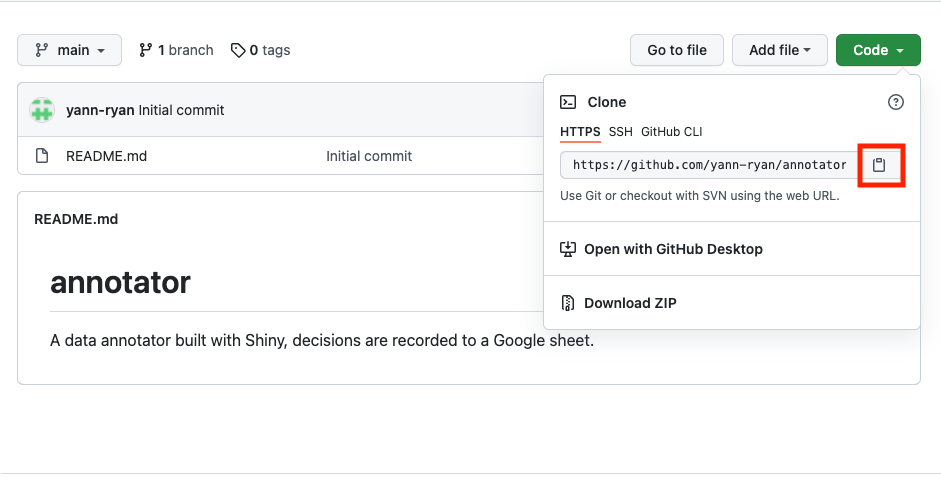Toggle the green Code dropdown button
Image resolution: width=941 pixels, height=496 pixels.
click(x=878, y=50)
